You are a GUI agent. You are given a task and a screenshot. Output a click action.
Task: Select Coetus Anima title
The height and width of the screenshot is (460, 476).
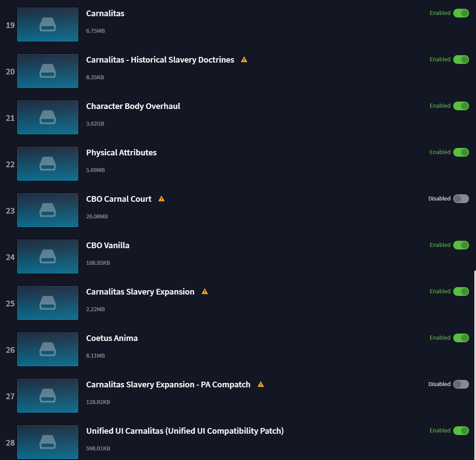pos(112,338)
